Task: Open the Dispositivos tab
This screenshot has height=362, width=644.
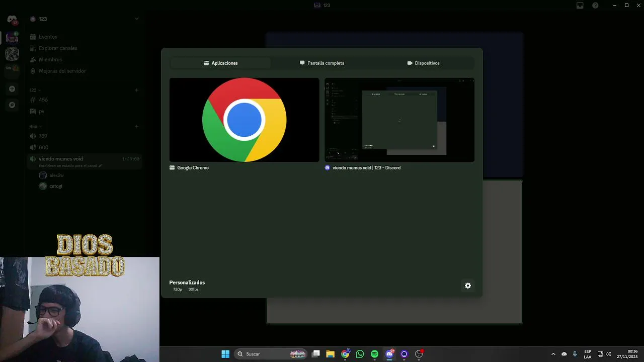Action: click(423, 63)
